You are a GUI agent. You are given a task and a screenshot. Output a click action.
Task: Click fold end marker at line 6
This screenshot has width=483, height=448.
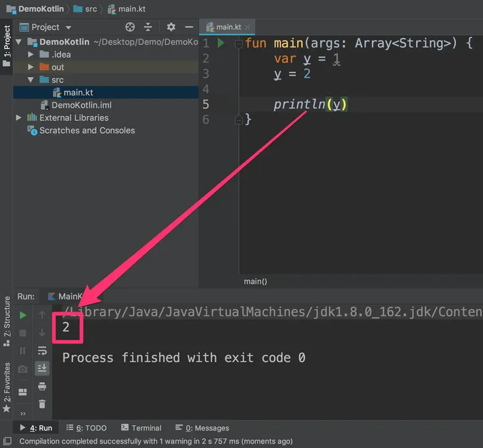coord(239,120)
